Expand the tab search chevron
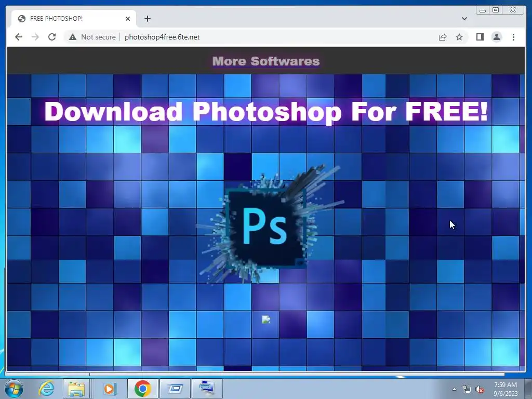Viewport: 532px width, 399px height. click(464, 19)
